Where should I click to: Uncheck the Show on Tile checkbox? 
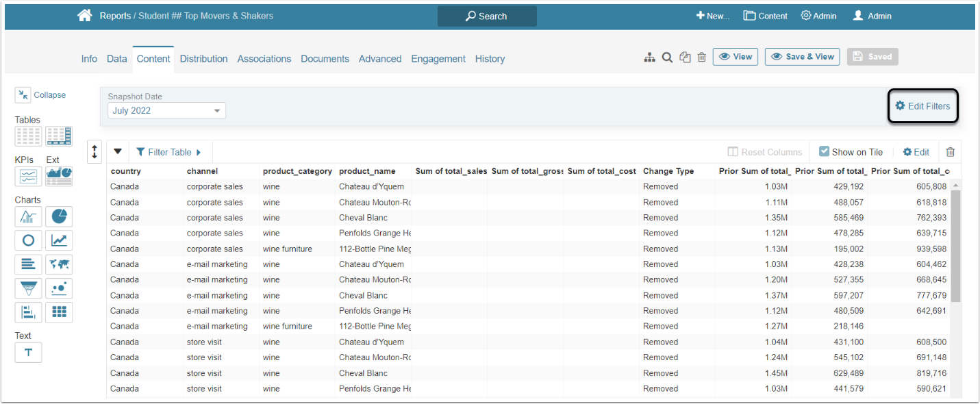coord(825,152)
